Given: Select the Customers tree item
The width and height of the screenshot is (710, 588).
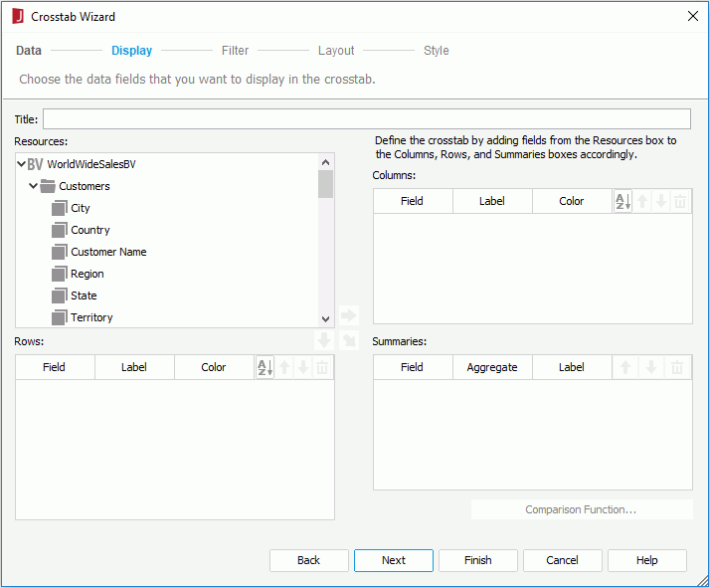Looking at the screenshot, I should click(85, 186).
